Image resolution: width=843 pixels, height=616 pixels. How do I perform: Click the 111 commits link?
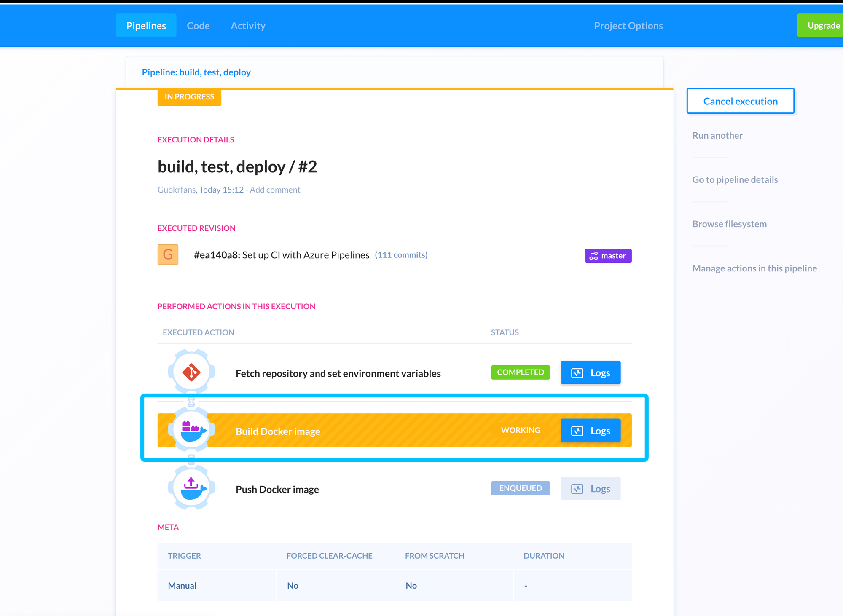pos(401,255)
